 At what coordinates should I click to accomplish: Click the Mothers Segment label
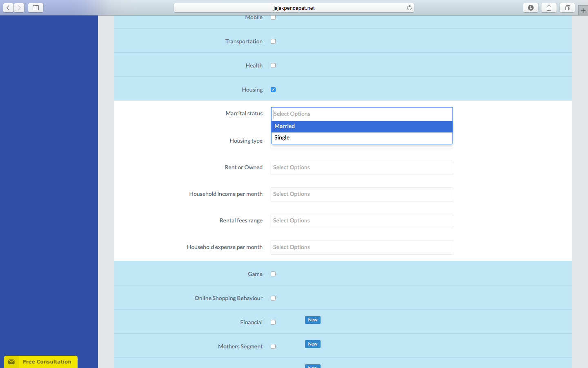pos(240,346)
